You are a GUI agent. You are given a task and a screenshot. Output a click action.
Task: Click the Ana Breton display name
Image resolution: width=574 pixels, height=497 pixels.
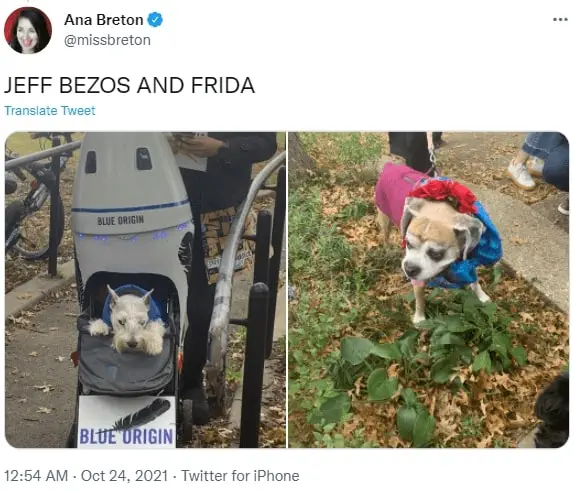(104, 20)
